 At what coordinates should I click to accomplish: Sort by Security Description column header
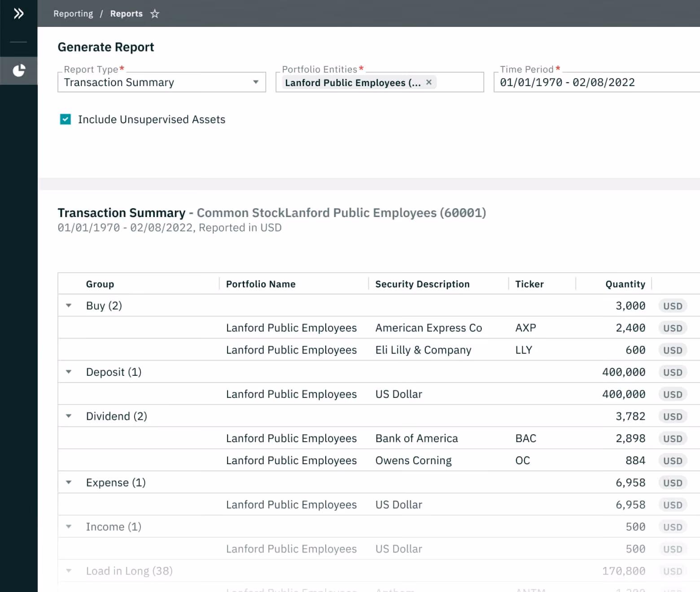[422, 284]
